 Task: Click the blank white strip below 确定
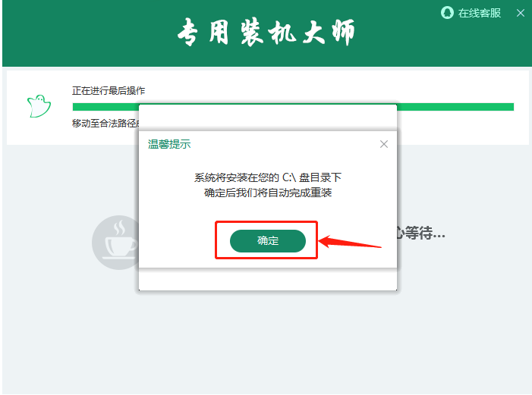(x=268, y=279)
